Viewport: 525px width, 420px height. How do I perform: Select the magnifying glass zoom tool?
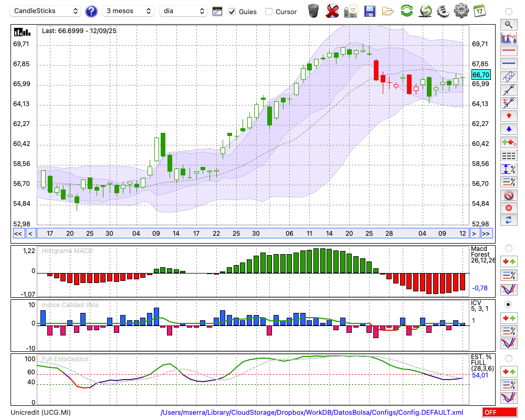coord(509,25)
